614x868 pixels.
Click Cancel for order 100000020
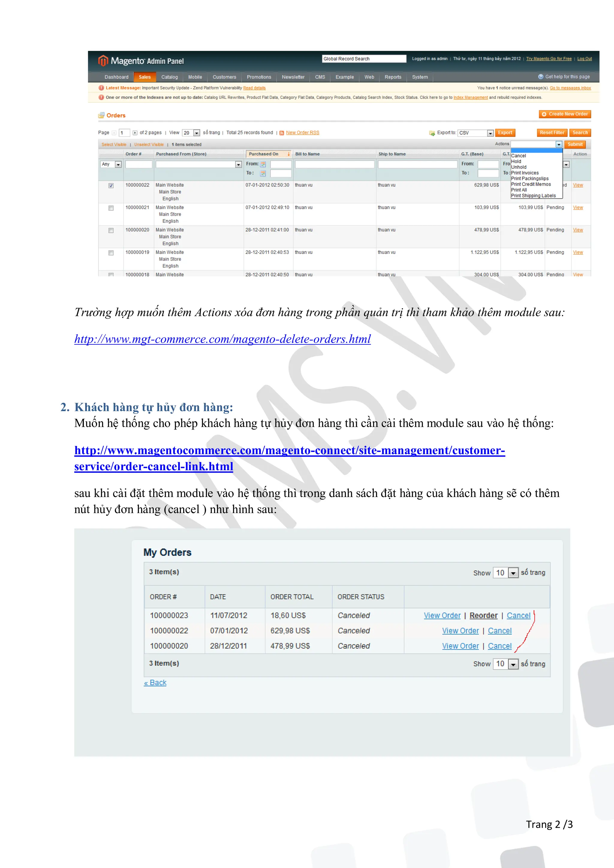[499, 646]
